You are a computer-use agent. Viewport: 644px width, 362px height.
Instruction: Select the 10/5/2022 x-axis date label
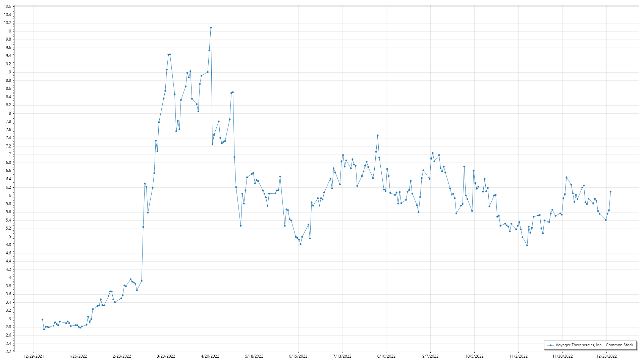point(474,356)
